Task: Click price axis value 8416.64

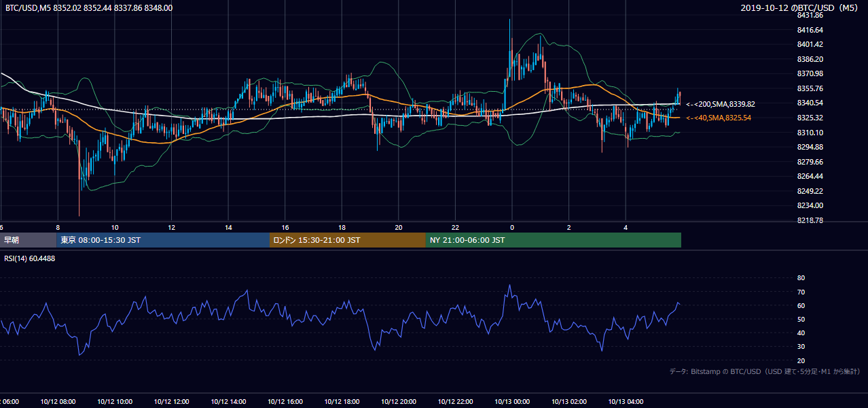Action: coord(810,30)
